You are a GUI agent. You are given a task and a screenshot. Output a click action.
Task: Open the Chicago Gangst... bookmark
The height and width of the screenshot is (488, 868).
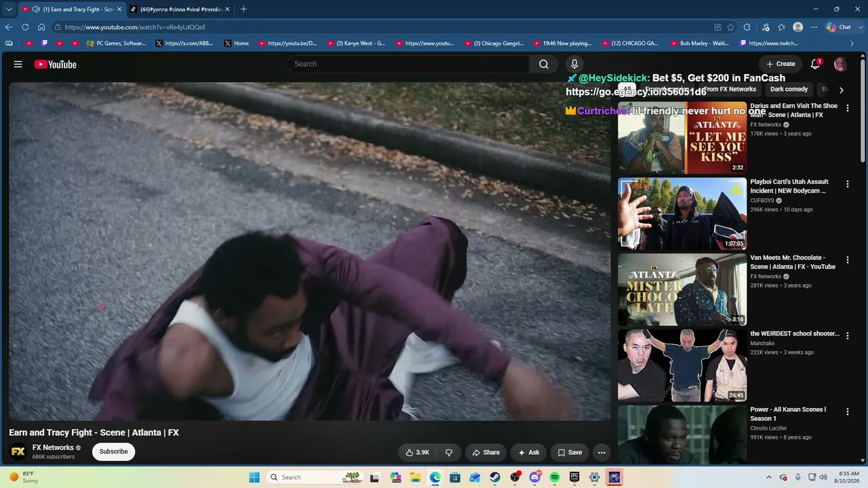pos(494,43)
